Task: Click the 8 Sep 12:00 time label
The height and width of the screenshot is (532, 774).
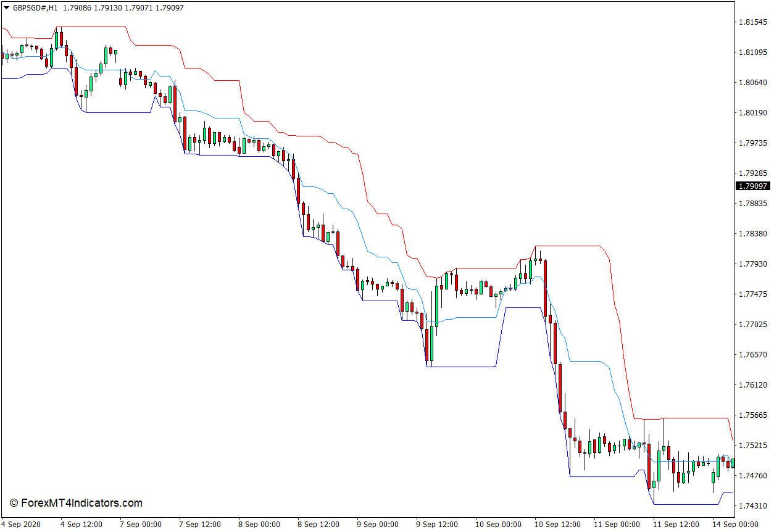Action: [x=318, y=525]
